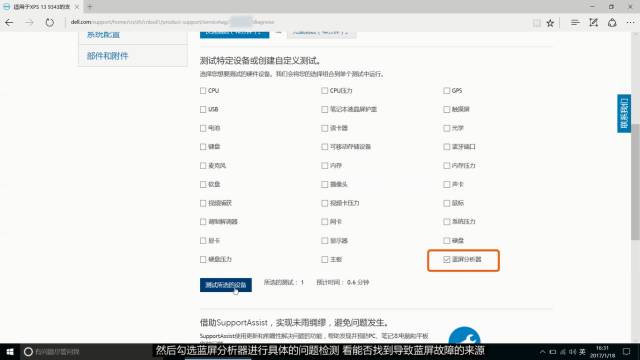Select the GPS test checkbox
This screenshot has width=640, height=360.
click(447, 91)
